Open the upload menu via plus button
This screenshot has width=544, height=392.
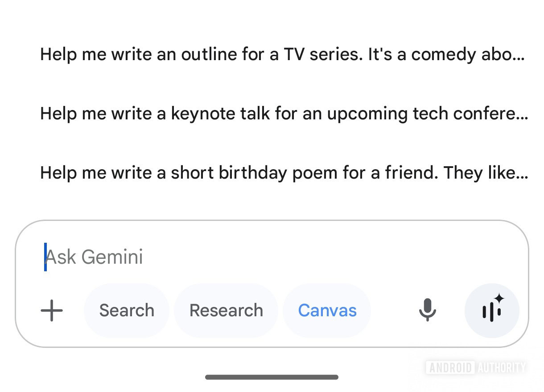(52, 310)
